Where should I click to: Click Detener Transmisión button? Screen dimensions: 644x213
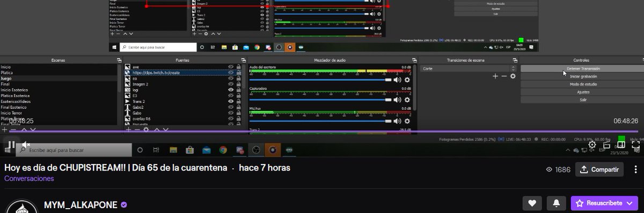point(583,69)
